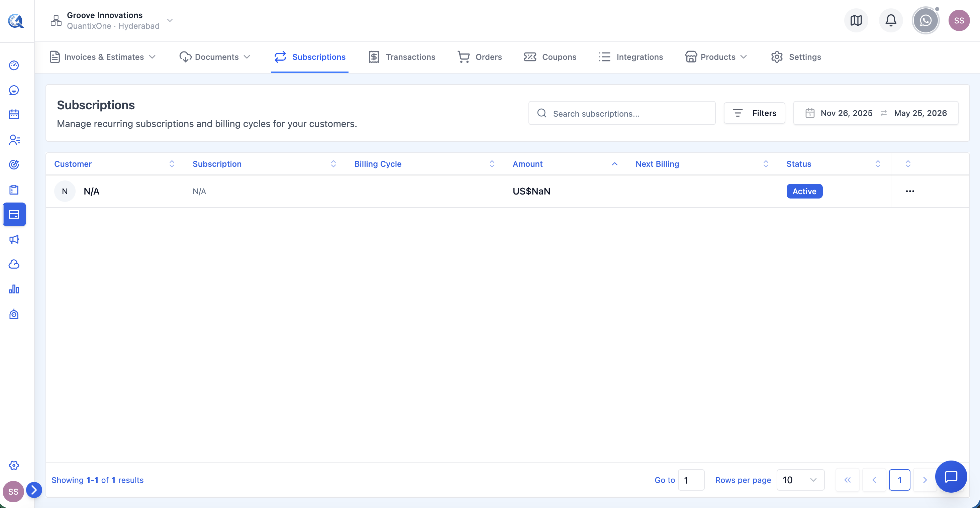Open notifications bell
This screenshot has width=980, height=508.
coord(891,20)
